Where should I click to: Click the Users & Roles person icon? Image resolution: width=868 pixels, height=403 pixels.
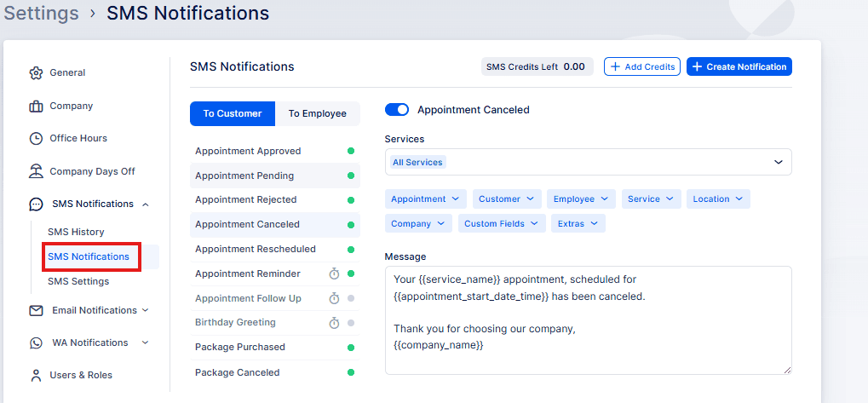(x=36, y=376)
